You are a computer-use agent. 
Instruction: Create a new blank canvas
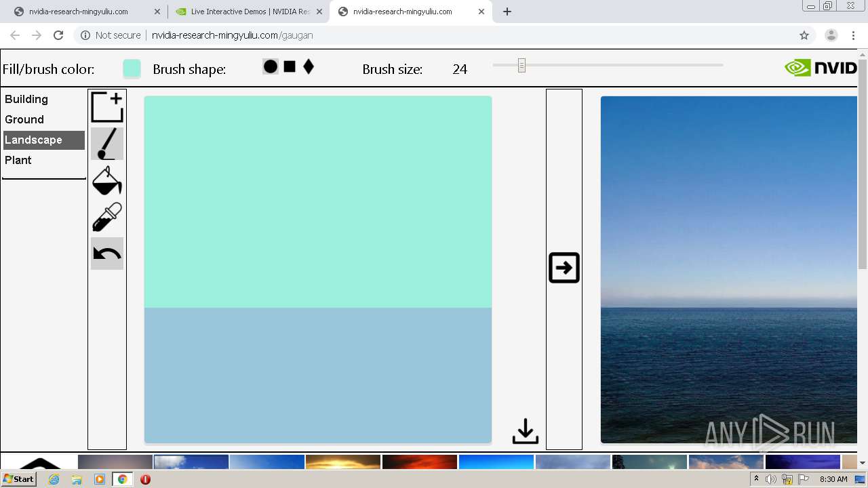click(x=107, y=107)
